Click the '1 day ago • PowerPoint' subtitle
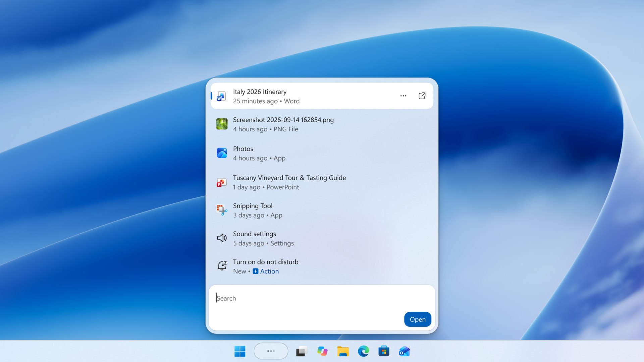 tap(266, 187)
